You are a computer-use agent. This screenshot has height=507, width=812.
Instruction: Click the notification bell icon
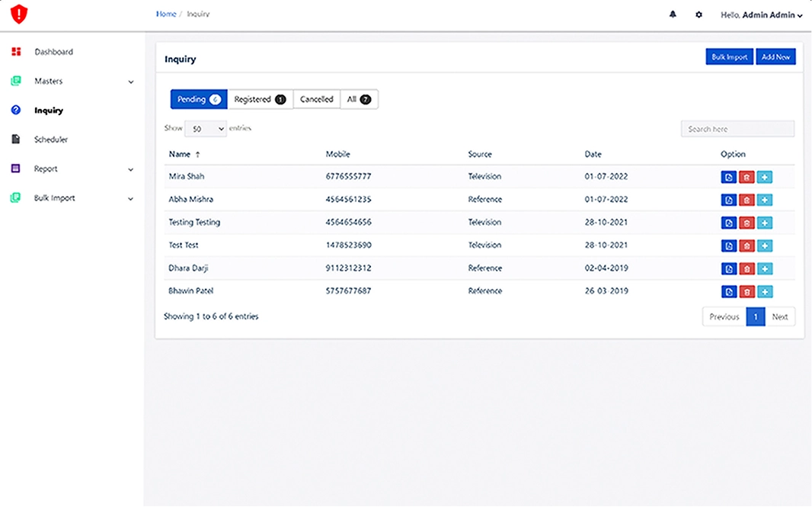coord(673,14)
